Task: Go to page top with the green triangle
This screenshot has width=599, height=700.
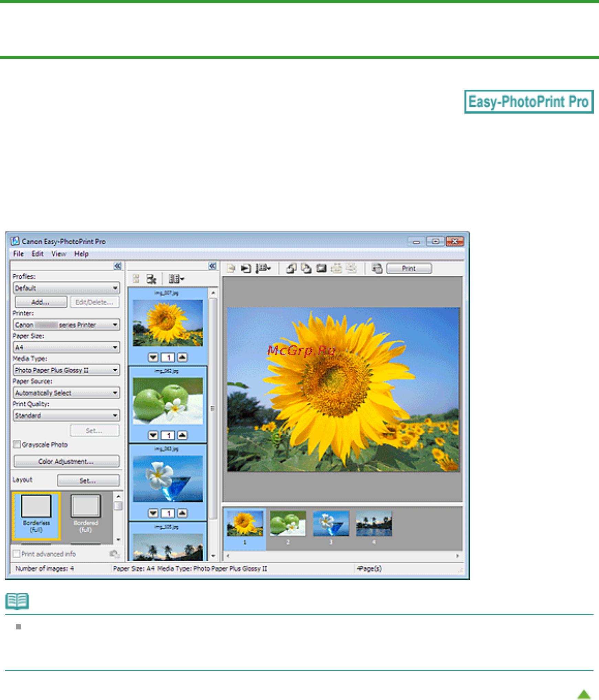Action: click(x=584, y=694)
